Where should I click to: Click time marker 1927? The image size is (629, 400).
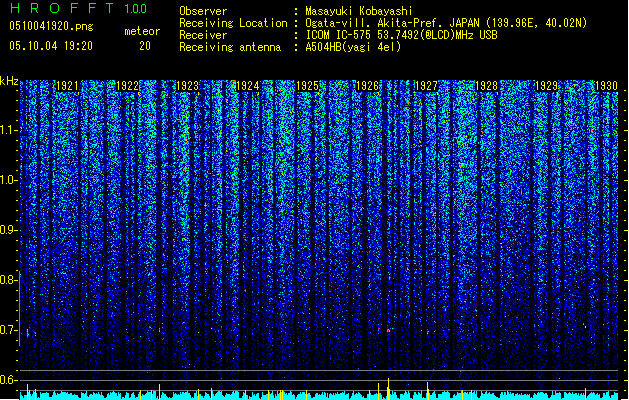[x=426, y=86]
